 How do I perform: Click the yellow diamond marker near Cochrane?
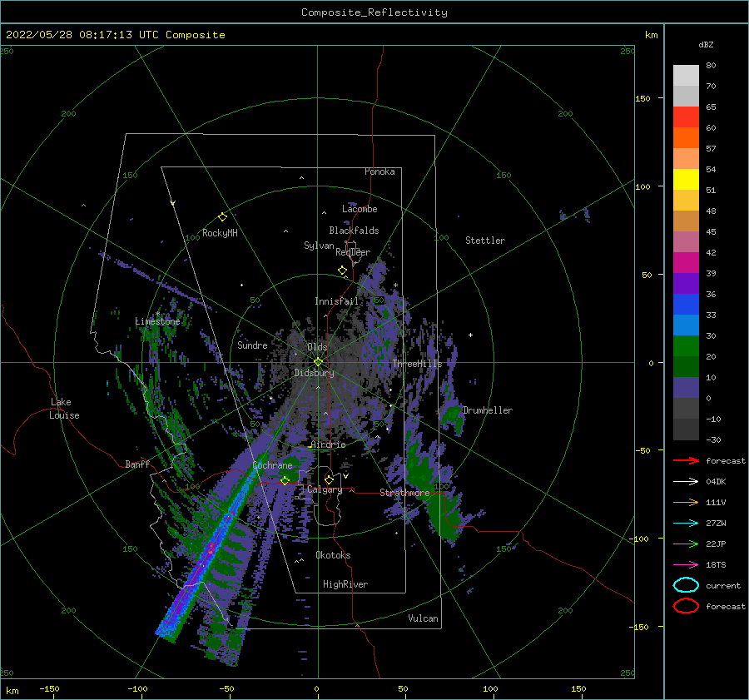285,480
